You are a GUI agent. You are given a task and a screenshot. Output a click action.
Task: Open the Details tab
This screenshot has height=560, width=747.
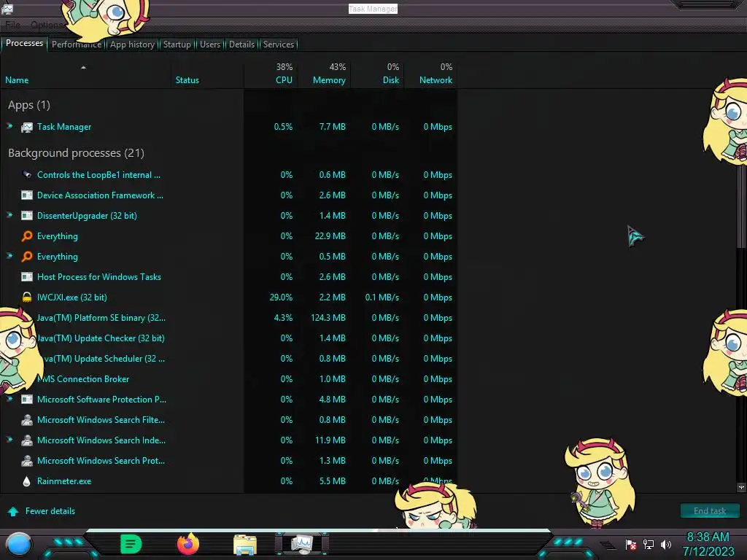tap(241, 44)
